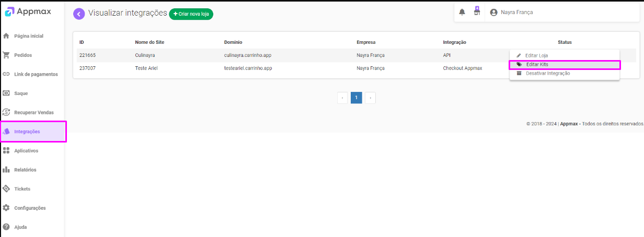Click the Checkout Appmax integration cell
644x237 pixels.
pos(463,68)
